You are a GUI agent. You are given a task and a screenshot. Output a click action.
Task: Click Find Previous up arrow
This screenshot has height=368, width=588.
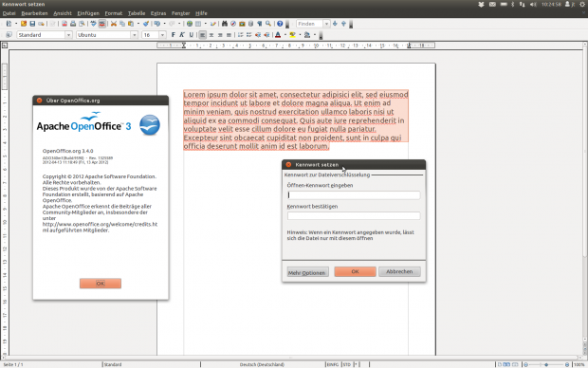pyautogui.click(x=343, y=24)
